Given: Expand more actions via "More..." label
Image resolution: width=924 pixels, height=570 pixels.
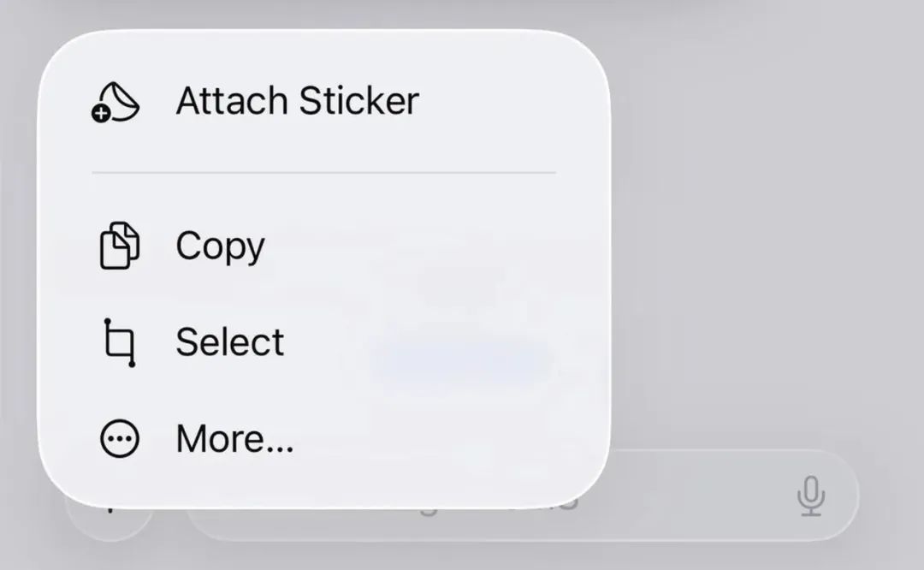Looking at the screenshot, I should point(234,439).
